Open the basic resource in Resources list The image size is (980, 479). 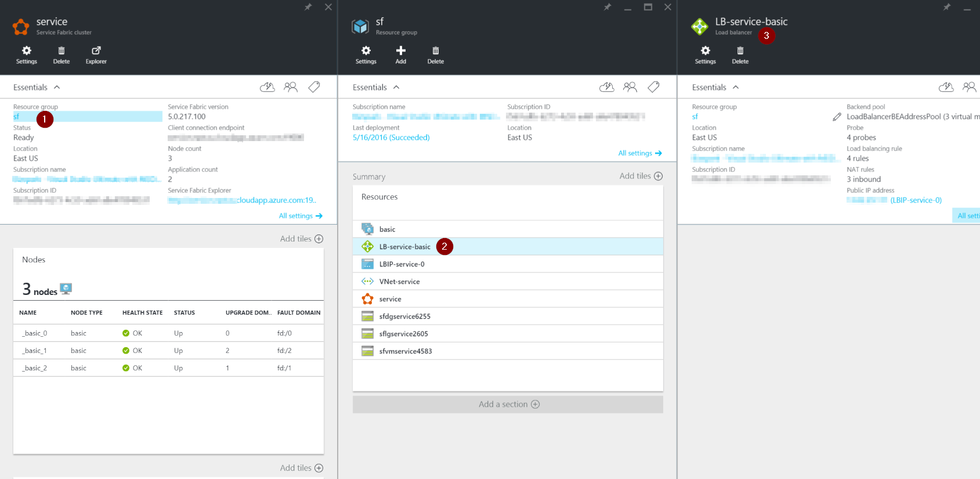click(508, 229)
